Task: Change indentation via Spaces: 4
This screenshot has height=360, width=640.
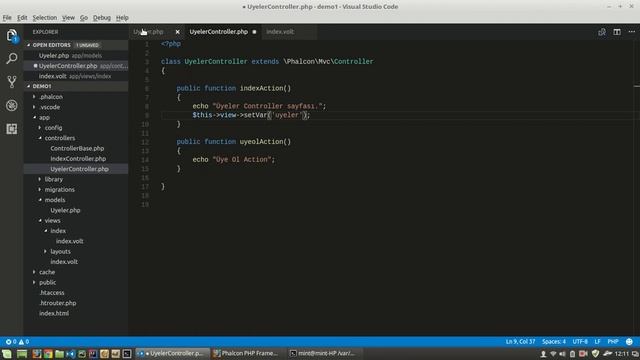Action: click(554, 342)
